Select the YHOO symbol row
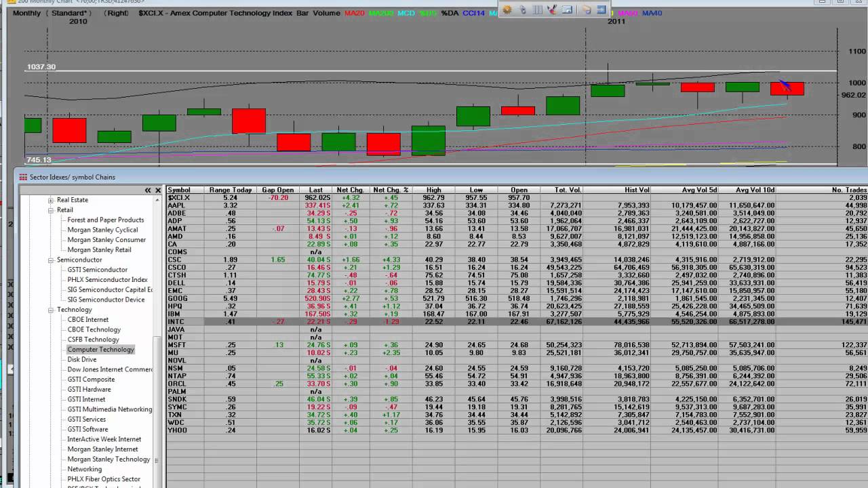This screenshot has width=868, height=488. coord(517,430)
